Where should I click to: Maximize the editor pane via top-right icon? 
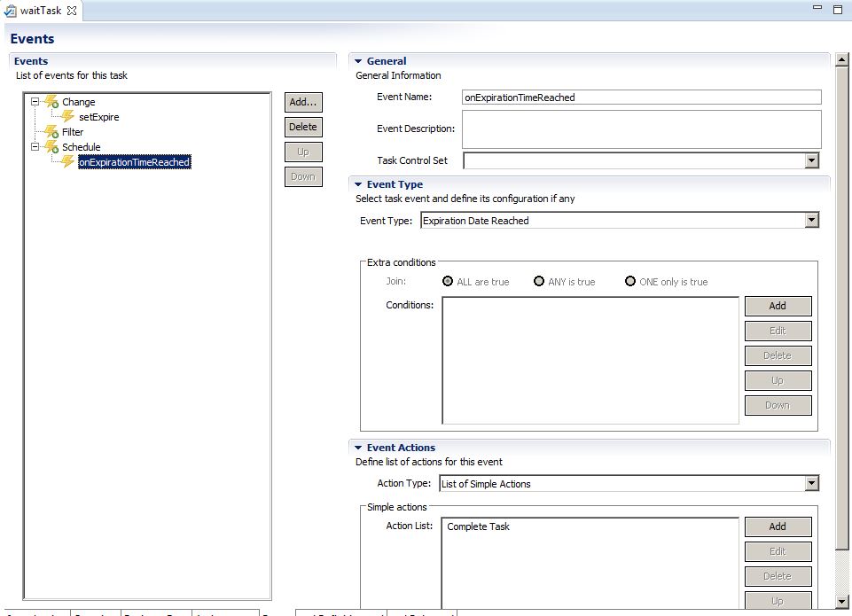tap(837, 10)
